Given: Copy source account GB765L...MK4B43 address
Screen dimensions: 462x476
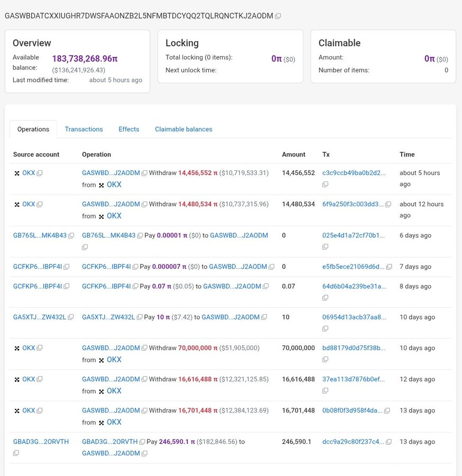Looking at the screenshot, I should point(71,235).
